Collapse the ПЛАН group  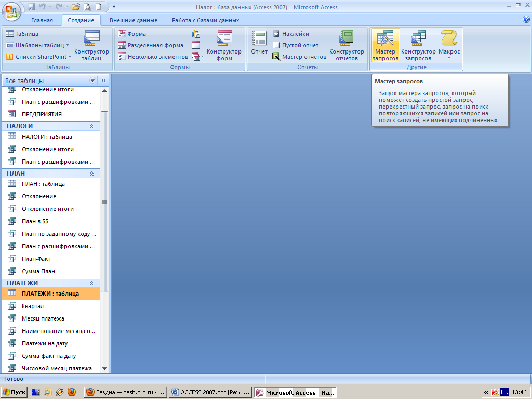click(x=91, y=174)
